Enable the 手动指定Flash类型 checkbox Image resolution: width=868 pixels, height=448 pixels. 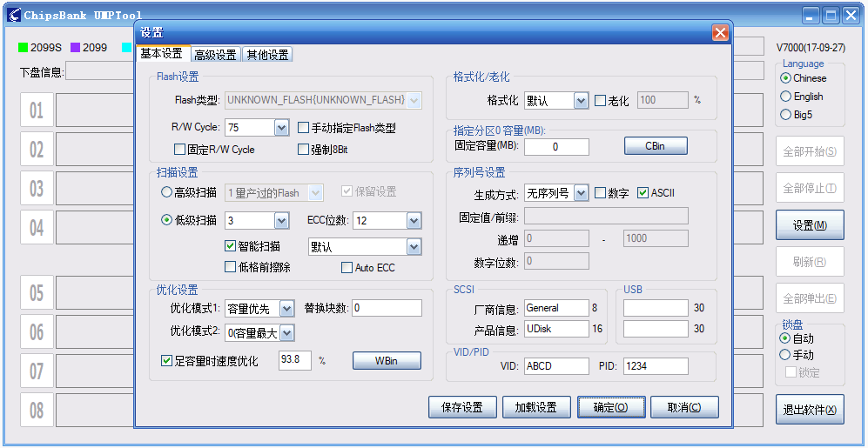tap(303, 129)
